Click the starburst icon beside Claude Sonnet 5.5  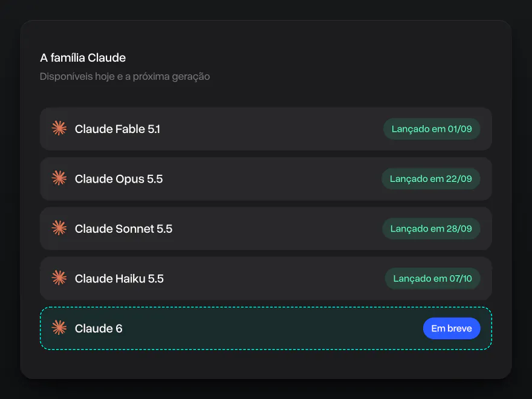point(59,229)
